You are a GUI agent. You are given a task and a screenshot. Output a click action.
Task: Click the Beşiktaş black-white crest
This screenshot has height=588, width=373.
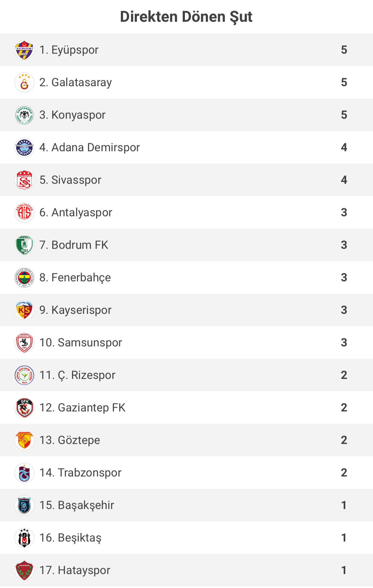(x=24, y=538)
